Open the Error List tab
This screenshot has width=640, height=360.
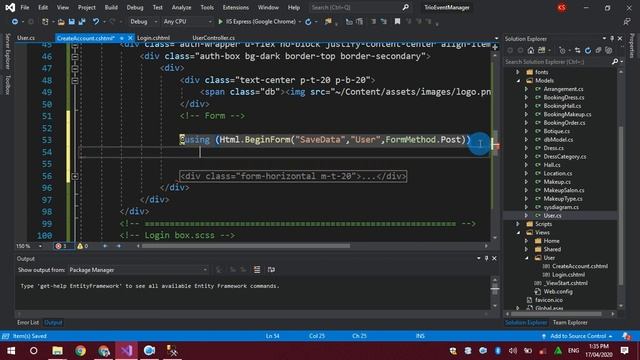(28, 322)
